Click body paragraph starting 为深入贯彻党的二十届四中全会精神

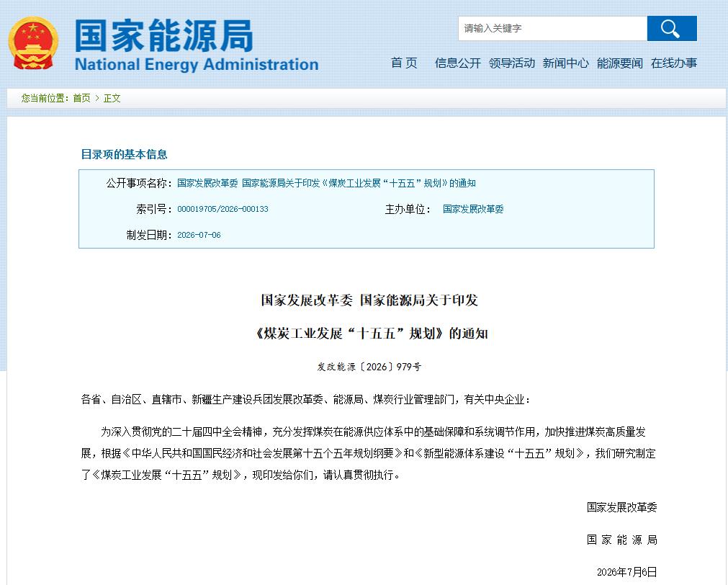pos(368,453)
